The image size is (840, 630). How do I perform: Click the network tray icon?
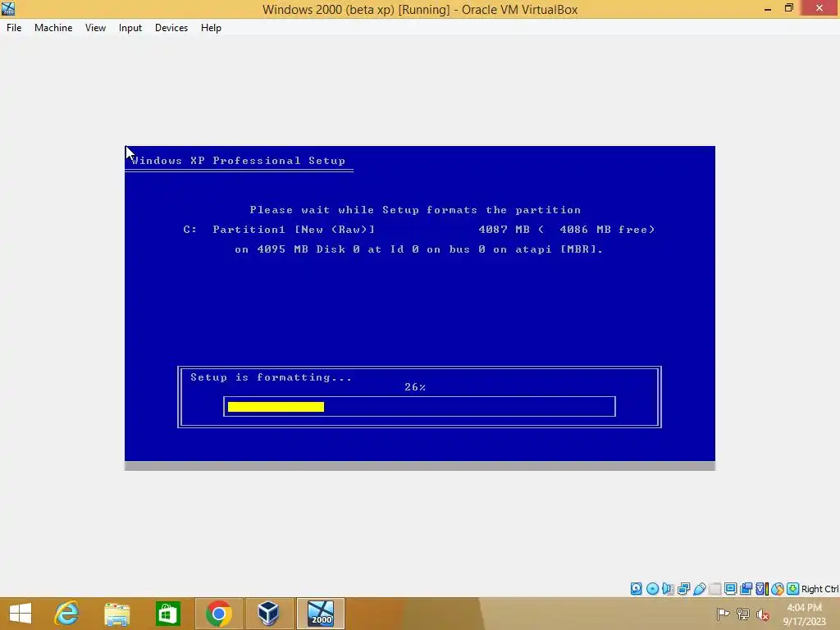(x=743, y=614)
